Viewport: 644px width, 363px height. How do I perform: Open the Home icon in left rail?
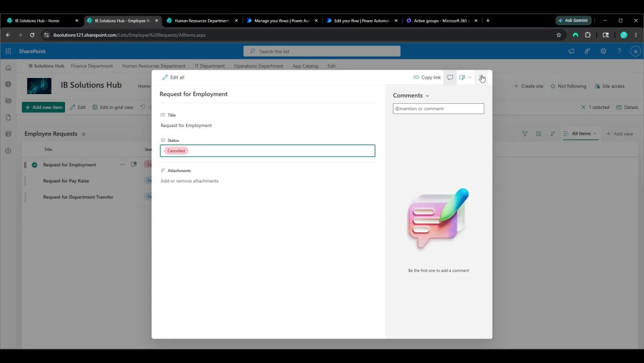click(x=8, y=68)
